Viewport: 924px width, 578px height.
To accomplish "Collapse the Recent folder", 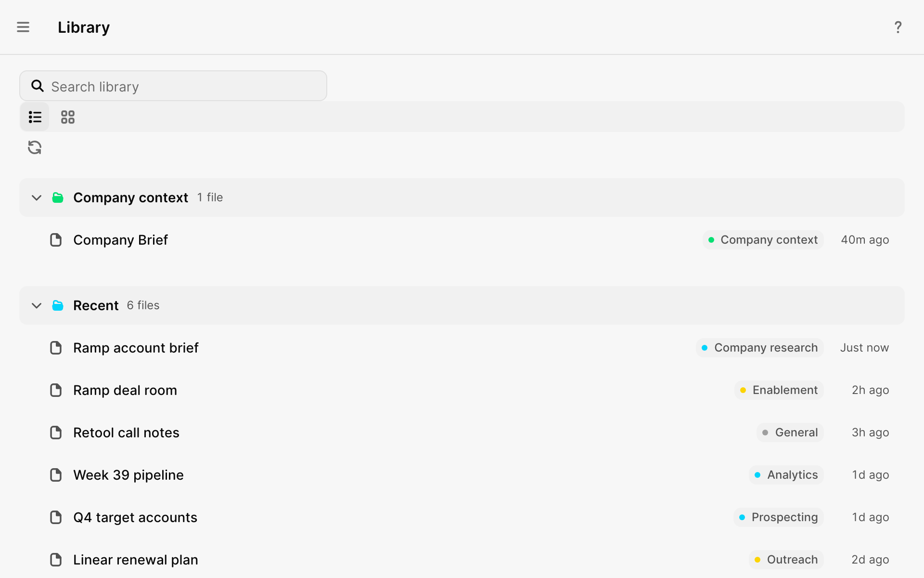I will pos(37,305).
